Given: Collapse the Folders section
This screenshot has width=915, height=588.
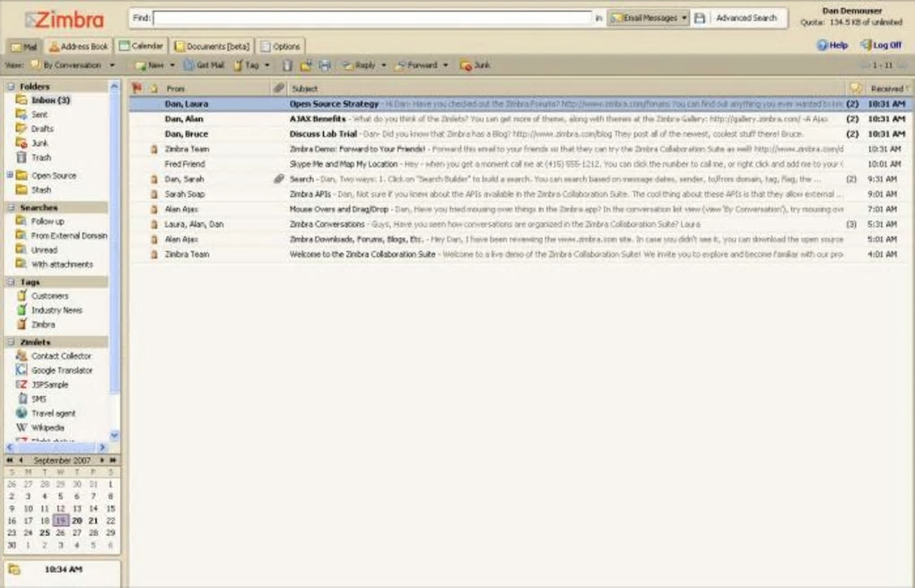Looking at the screenshot, I should click(x=11, y=86).
